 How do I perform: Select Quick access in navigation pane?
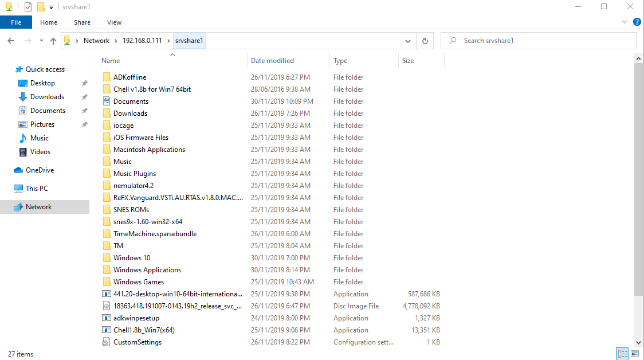click(45, 69)
